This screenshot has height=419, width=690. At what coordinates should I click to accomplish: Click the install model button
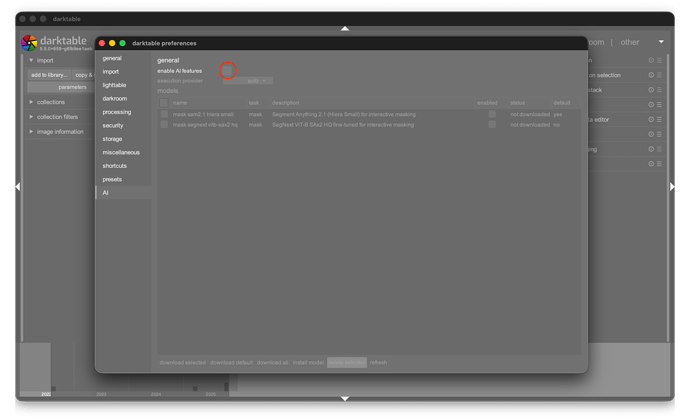(x=308, y=363)
